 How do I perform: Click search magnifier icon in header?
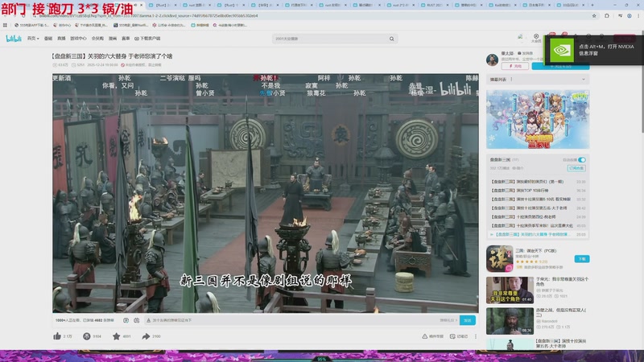392,39
